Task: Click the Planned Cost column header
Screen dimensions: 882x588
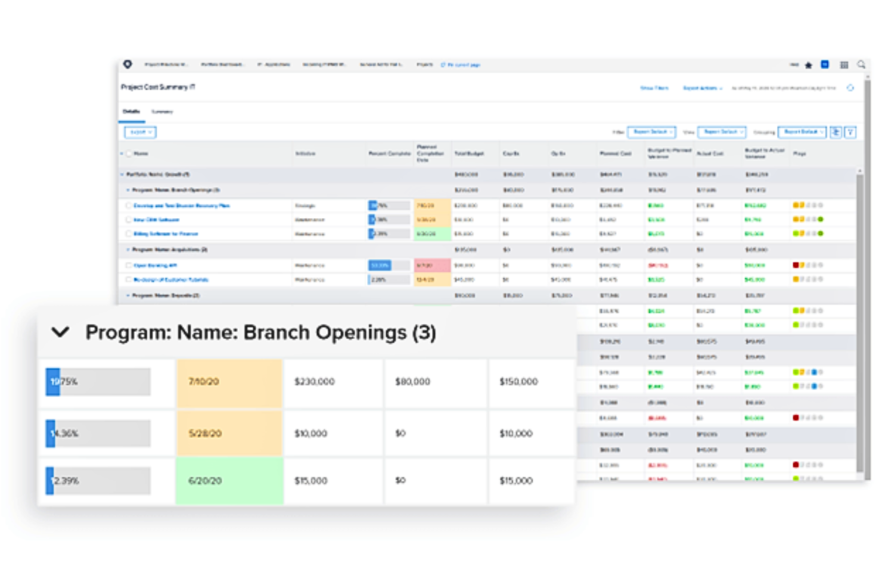Action: click(x=615, y=154)
